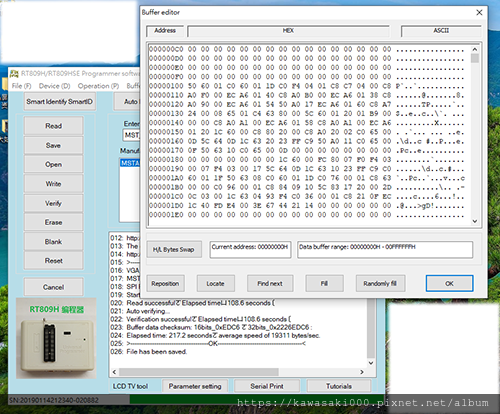Viewport: 500px width, 414px height.
Task: Click the Open button in programmer window
Action: click(53, 164)
